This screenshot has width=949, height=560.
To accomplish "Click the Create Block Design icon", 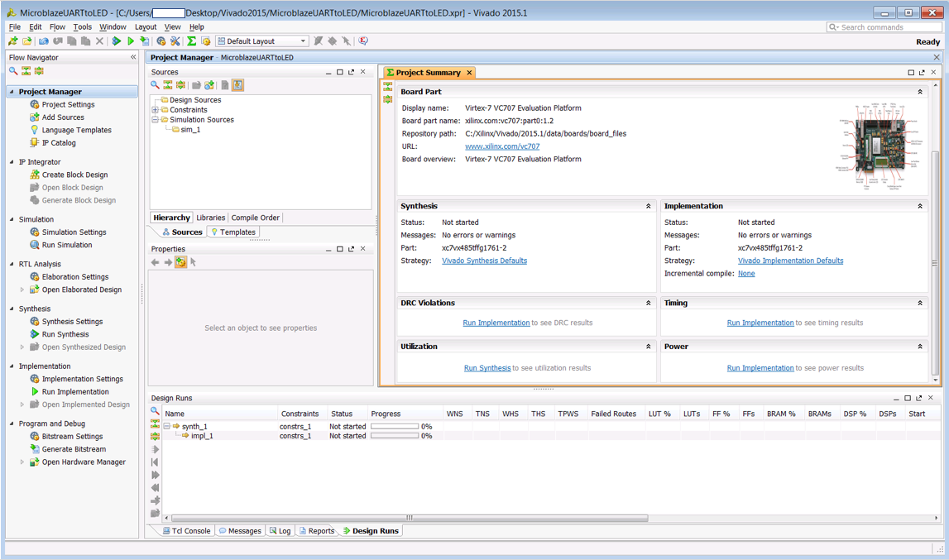I will (35, 175).
